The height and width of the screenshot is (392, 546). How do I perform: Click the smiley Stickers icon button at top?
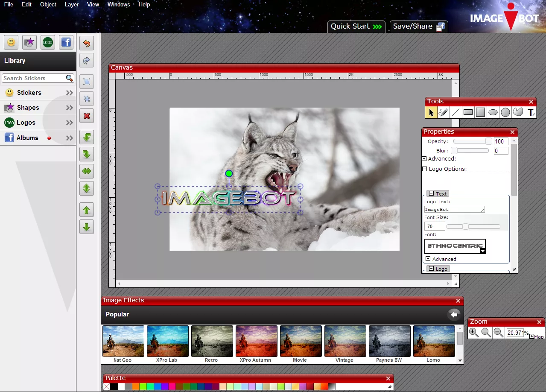click(x=11, y=42)
